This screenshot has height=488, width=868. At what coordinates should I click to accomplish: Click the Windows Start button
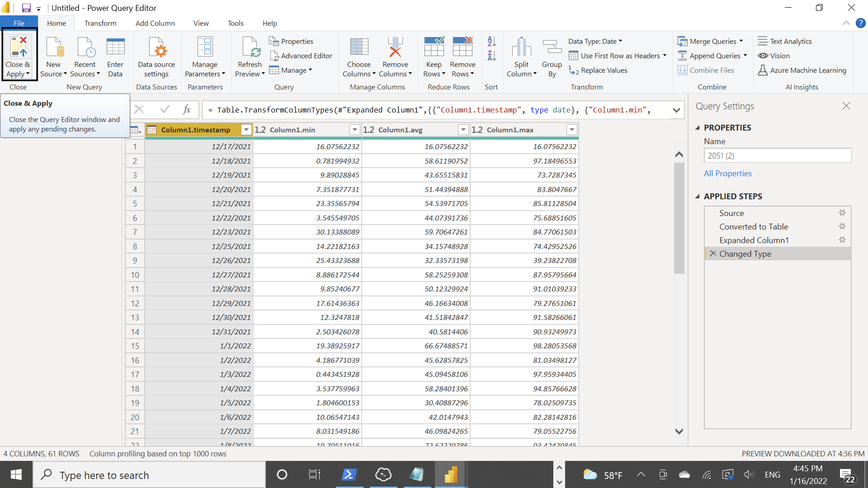16,474
